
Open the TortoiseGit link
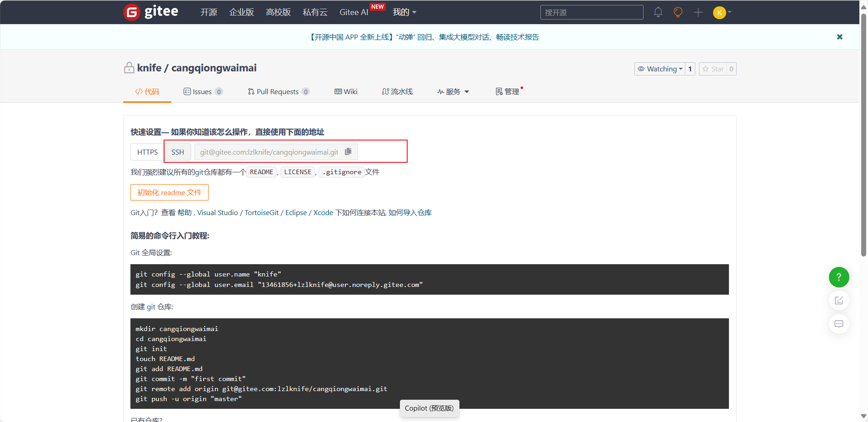click(x=262, y=212)
